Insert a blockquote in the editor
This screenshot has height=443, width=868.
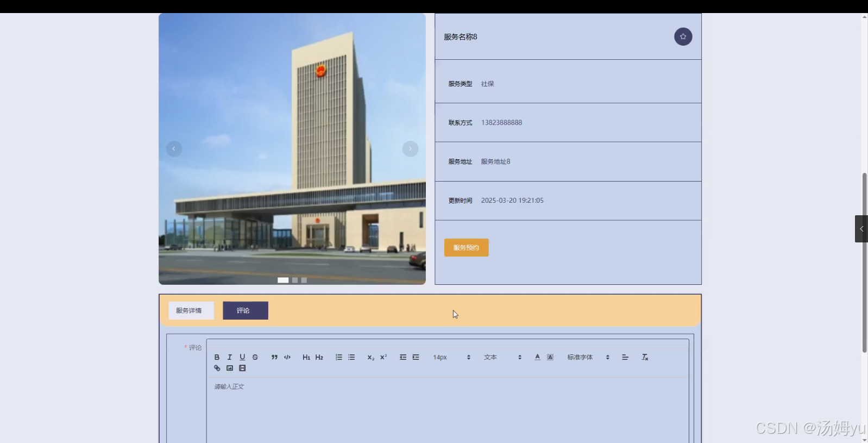coord(274,357)
